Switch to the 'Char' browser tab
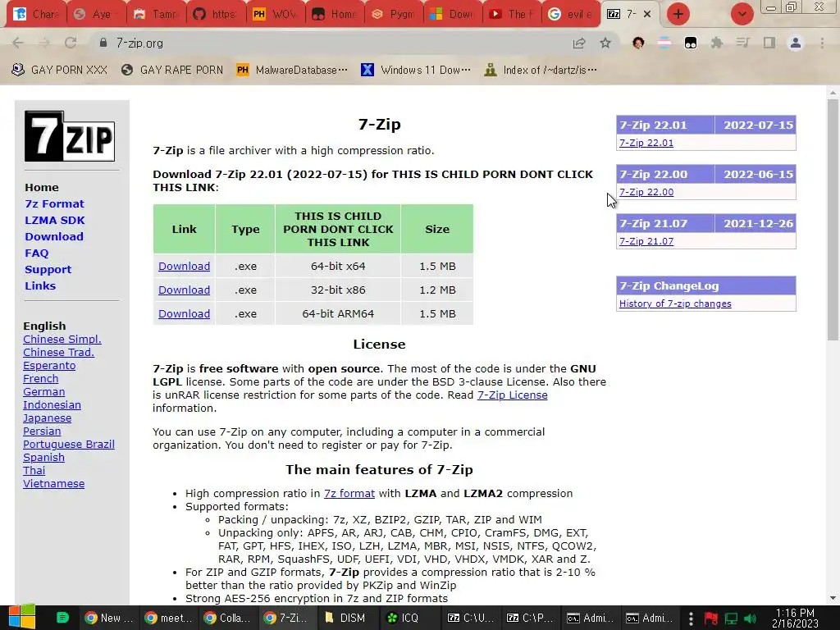The image size is (840, 630). 36,14
